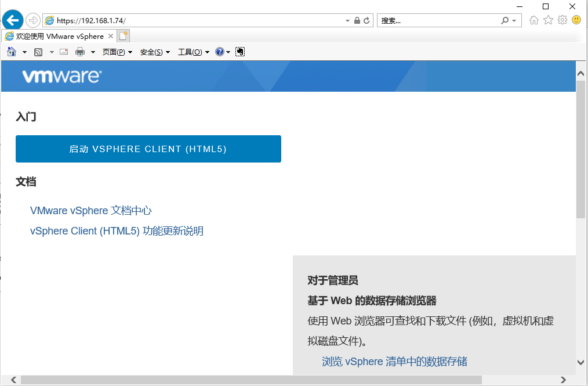The width and height of the screenshot is (588, 386).
Task: Click the smiley feedback icon
Action: pyautogui.click(x=576, y=20)
